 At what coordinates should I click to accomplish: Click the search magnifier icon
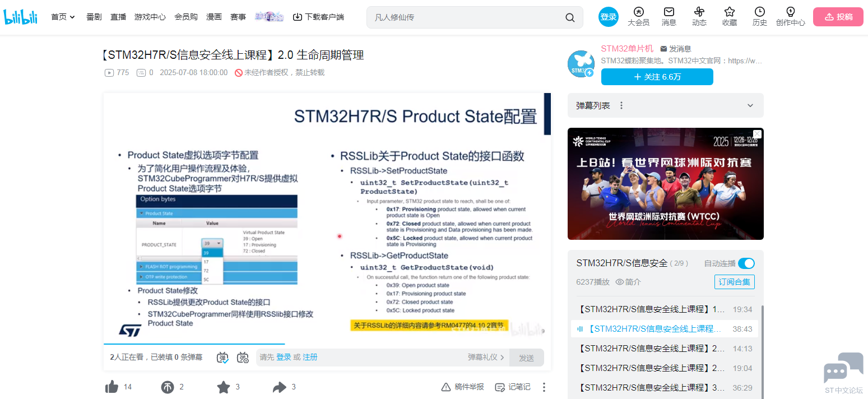pyautogui.click(x=570, y=17)
